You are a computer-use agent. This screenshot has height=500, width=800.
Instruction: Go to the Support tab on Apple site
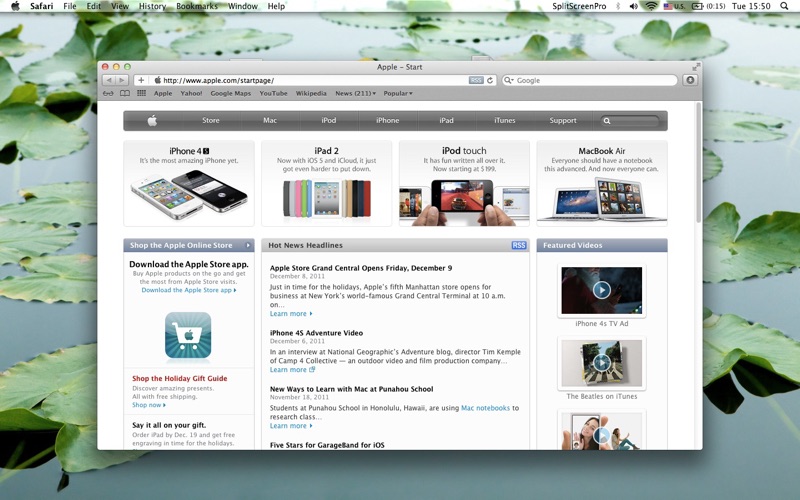563,120
